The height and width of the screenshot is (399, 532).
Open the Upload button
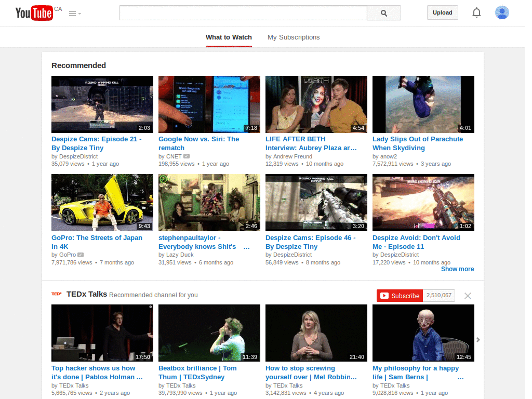tap(442, 12)
